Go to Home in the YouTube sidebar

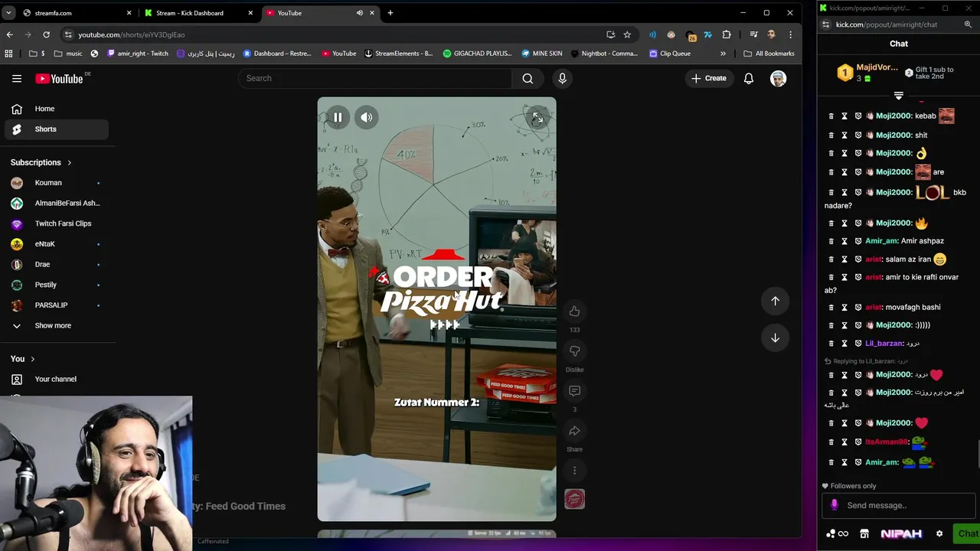[x=57, y=109]
